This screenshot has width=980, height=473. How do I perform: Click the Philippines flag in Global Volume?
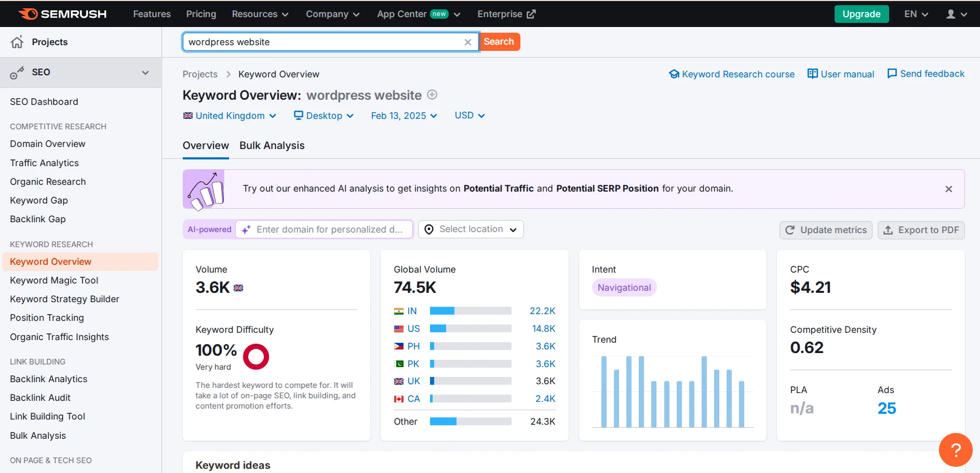[x=399, y=346]
